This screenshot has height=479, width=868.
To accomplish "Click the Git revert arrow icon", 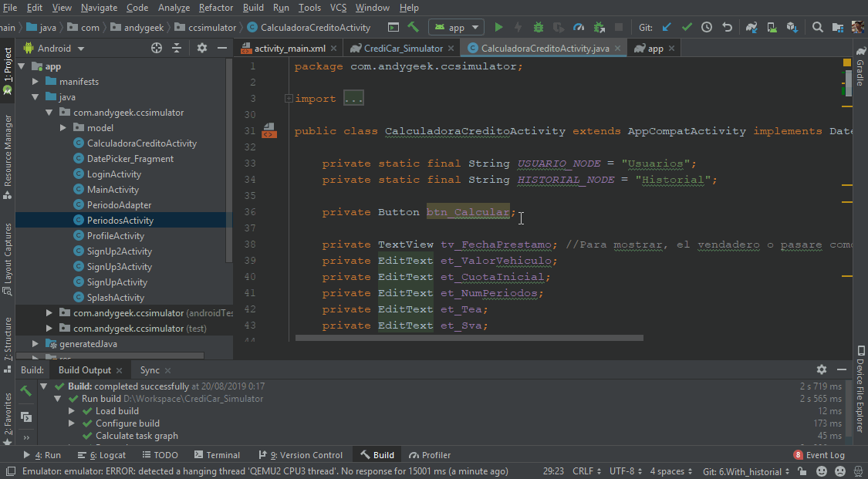I will pos(727,27).
